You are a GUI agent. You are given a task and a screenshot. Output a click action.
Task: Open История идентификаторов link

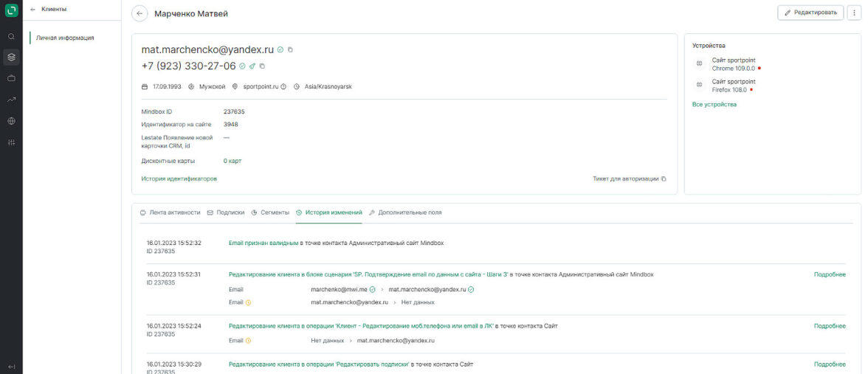coord(179,179)
